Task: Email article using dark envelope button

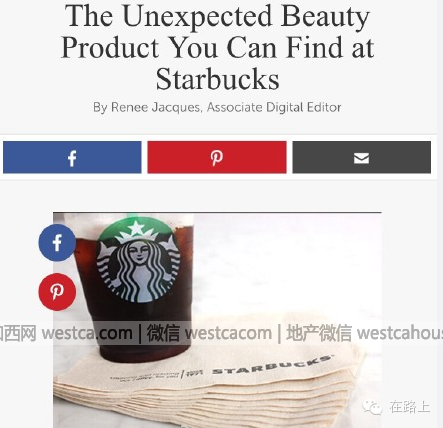Action: click(362, 157)
